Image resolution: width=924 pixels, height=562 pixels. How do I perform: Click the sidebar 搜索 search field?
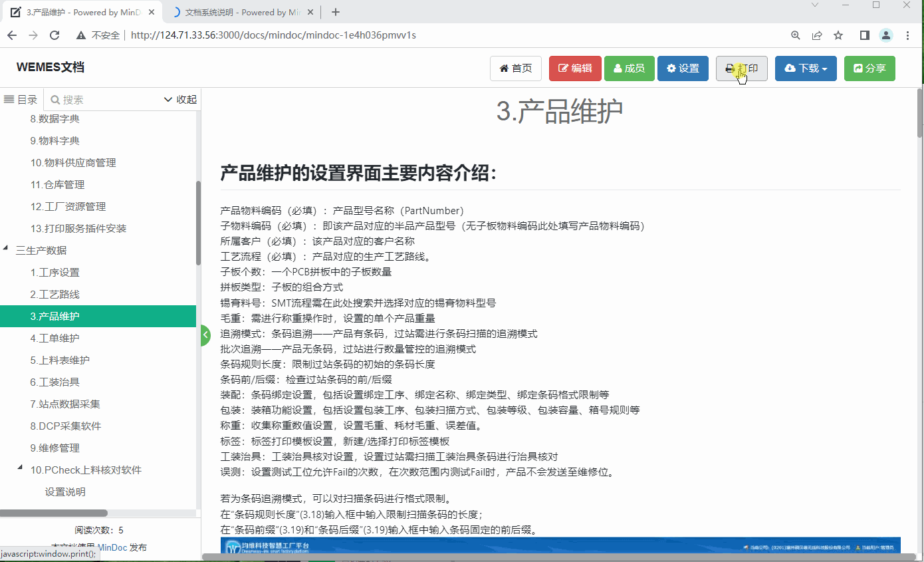click(106, 100)
